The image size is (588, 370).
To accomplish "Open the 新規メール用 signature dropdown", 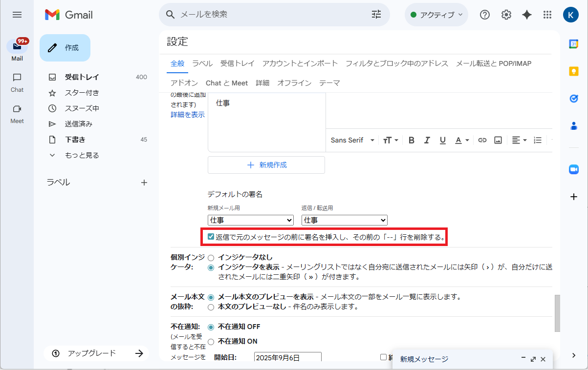I will (x=250, y=220).
